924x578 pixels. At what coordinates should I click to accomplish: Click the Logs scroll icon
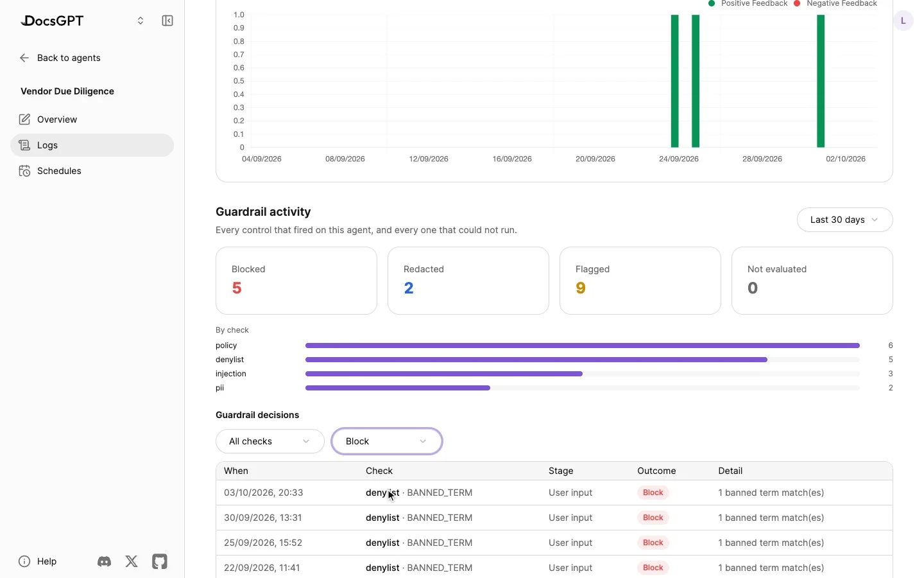(24, 145)
